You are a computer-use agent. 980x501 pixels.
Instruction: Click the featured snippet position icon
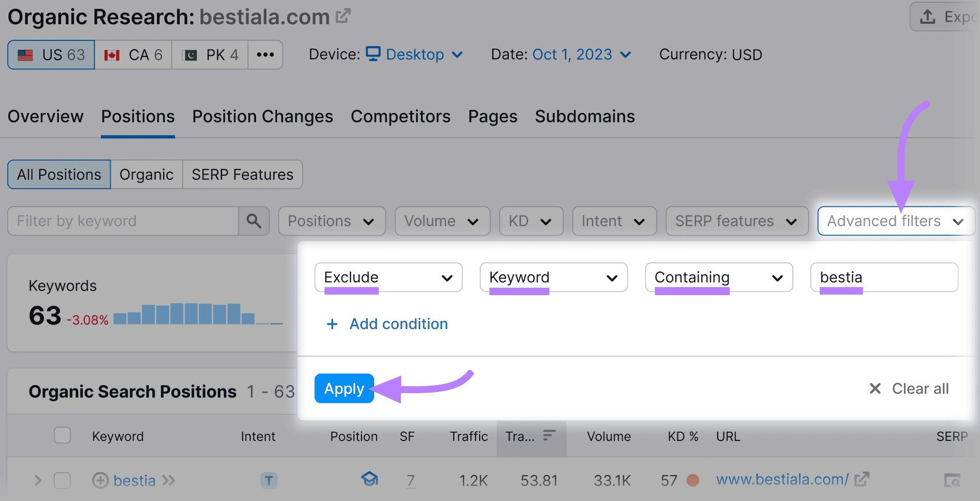[x=370, y=479]
